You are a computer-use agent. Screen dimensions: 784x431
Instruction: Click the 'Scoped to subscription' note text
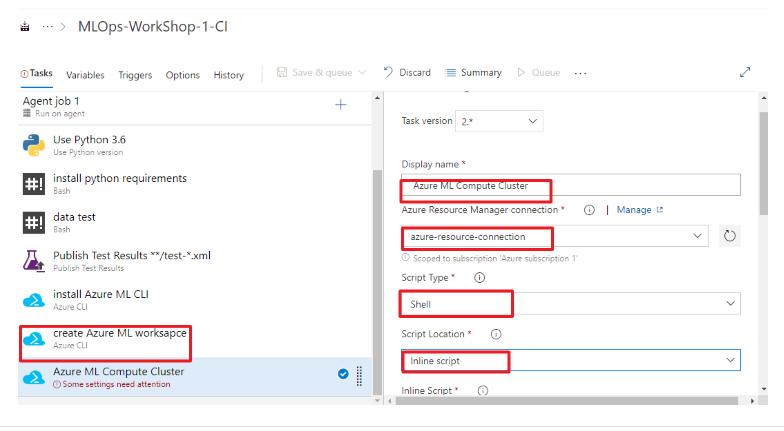tap(494, 258)
